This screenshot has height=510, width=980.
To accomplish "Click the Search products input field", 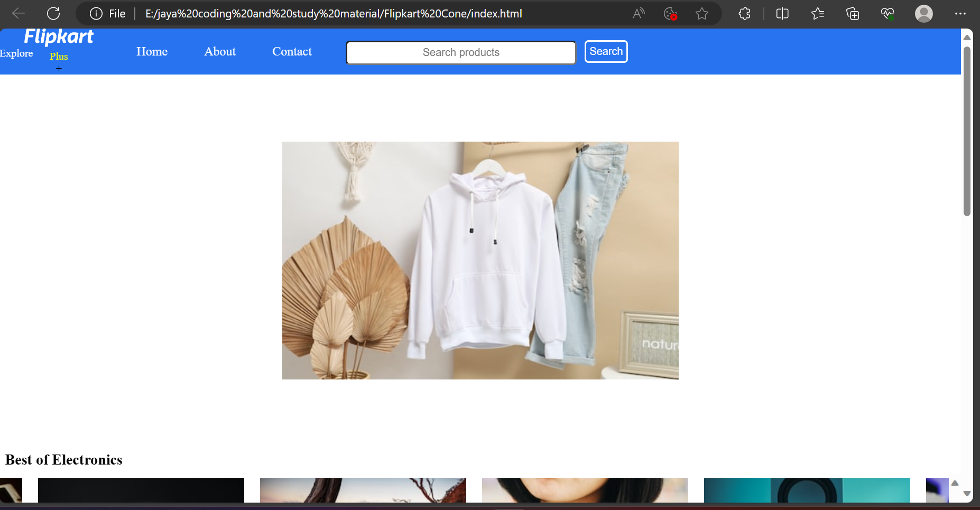I will pyautogui.click(x=460, y=52).
